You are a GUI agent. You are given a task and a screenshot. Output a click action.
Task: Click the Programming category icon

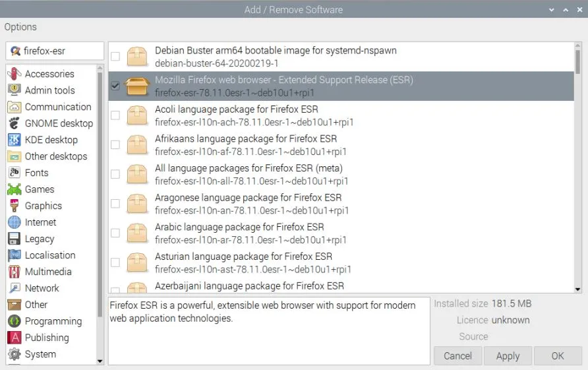[15, 321]
